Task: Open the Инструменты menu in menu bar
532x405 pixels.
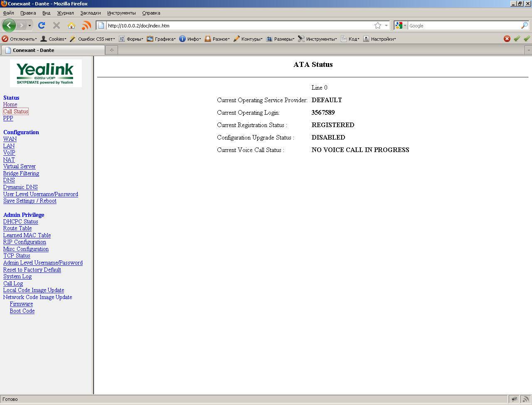Action: tap(121, 13)
